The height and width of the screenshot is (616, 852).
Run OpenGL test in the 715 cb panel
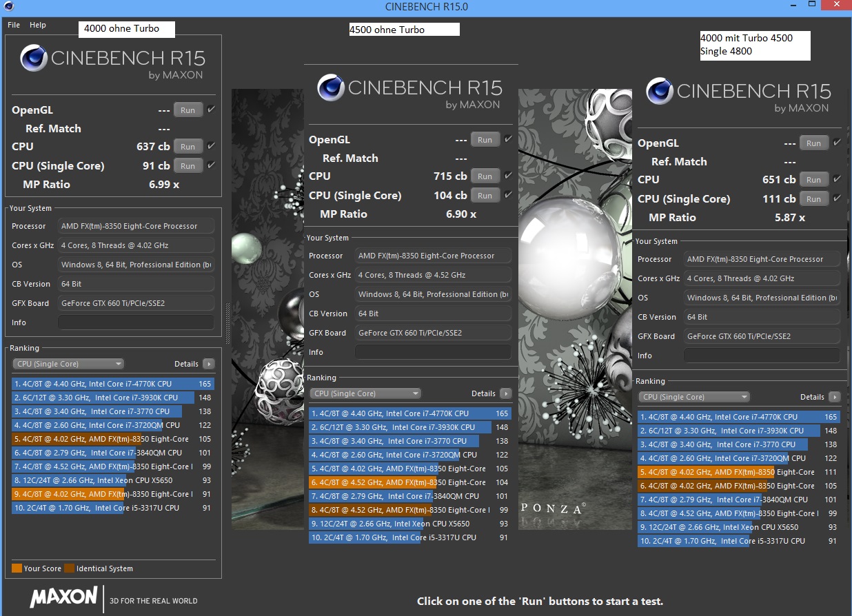pyautogui.click(x=485, y=140)
